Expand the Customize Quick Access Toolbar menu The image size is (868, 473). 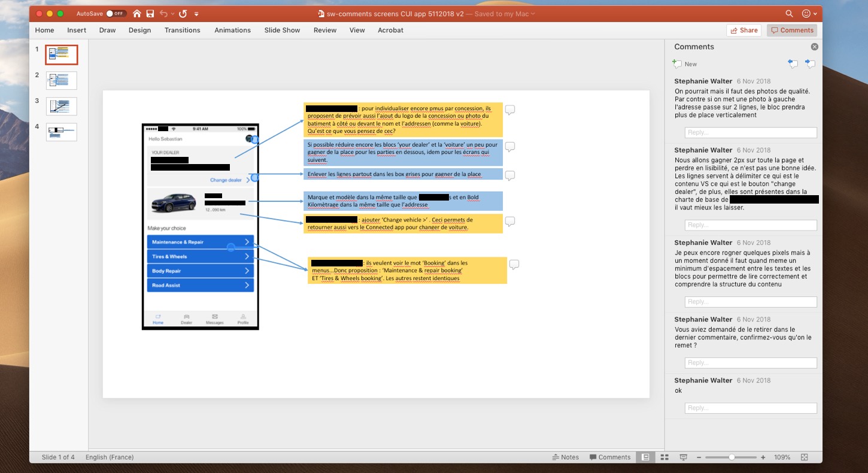click(x=196, y=13)
